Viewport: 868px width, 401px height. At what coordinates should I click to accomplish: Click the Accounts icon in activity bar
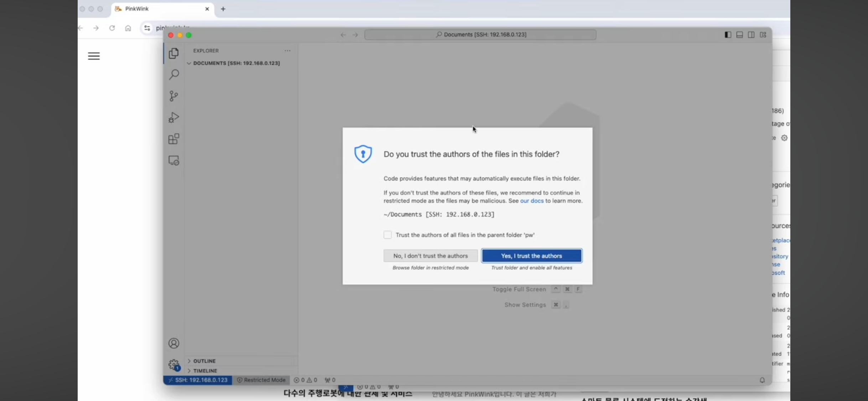tap(174, 343)
